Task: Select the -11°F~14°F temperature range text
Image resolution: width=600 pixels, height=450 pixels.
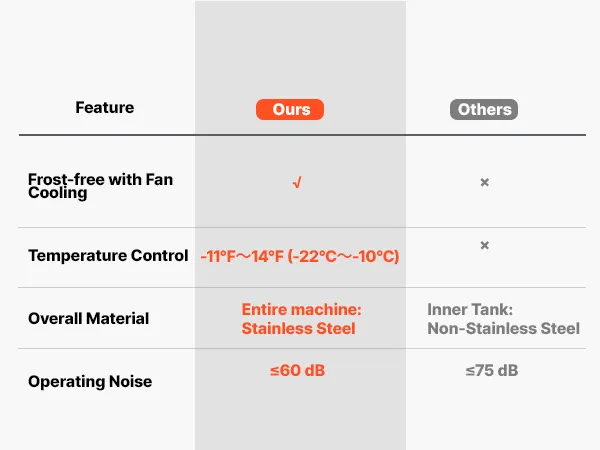Action: pos(299,257)
